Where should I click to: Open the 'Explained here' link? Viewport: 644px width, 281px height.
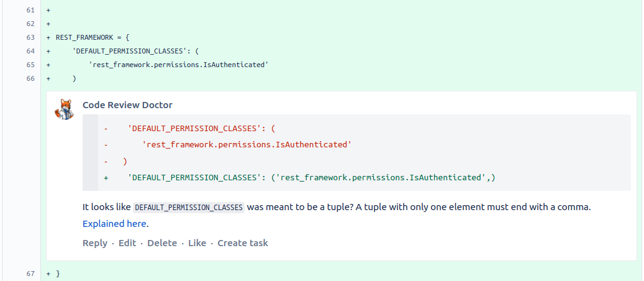pos(115,224)
